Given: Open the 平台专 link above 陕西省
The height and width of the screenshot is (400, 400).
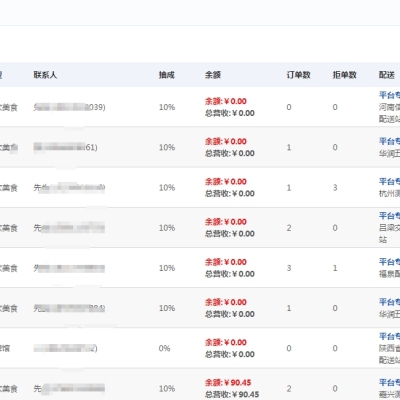Looking at the screenshot, I should click(389, 336).
